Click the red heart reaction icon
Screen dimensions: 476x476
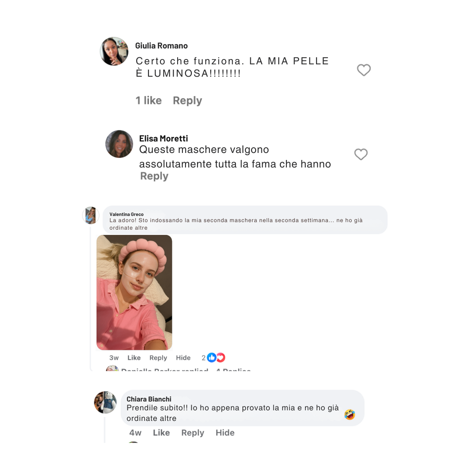point(221,357)
